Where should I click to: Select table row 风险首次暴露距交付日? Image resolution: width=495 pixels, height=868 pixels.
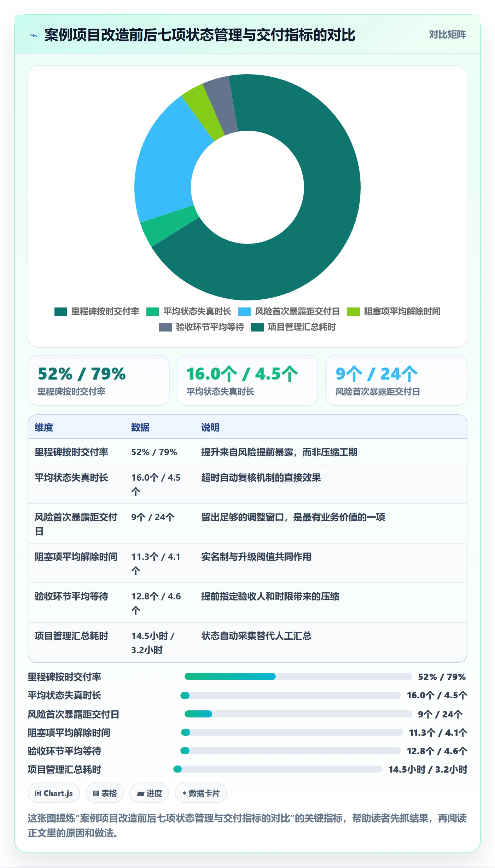tap(248, 524)
